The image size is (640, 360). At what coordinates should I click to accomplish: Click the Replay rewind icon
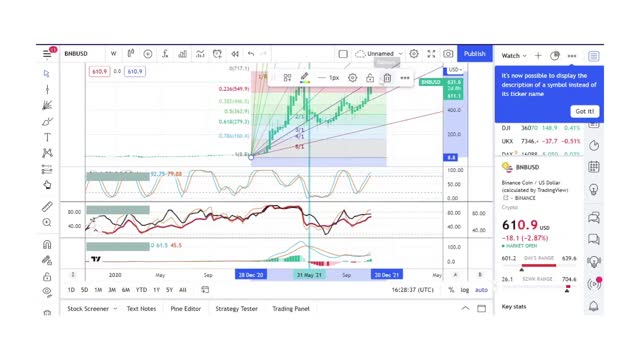point(235,53)
